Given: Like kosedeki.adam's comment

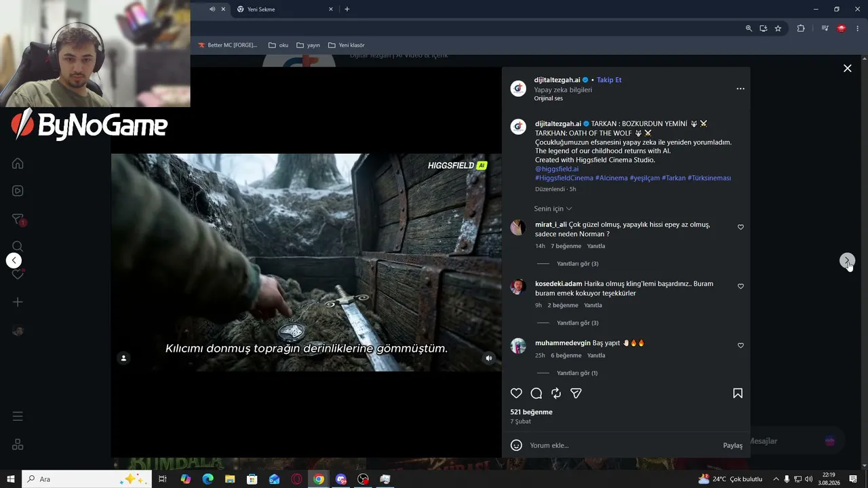Looking at the screenshot, I should [741, 287].
